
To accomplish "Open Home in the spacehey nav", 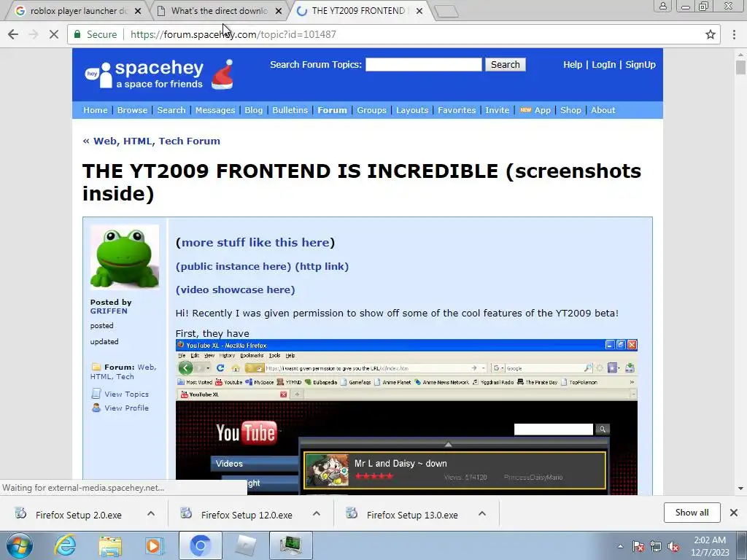I will [x=96, y=110].
